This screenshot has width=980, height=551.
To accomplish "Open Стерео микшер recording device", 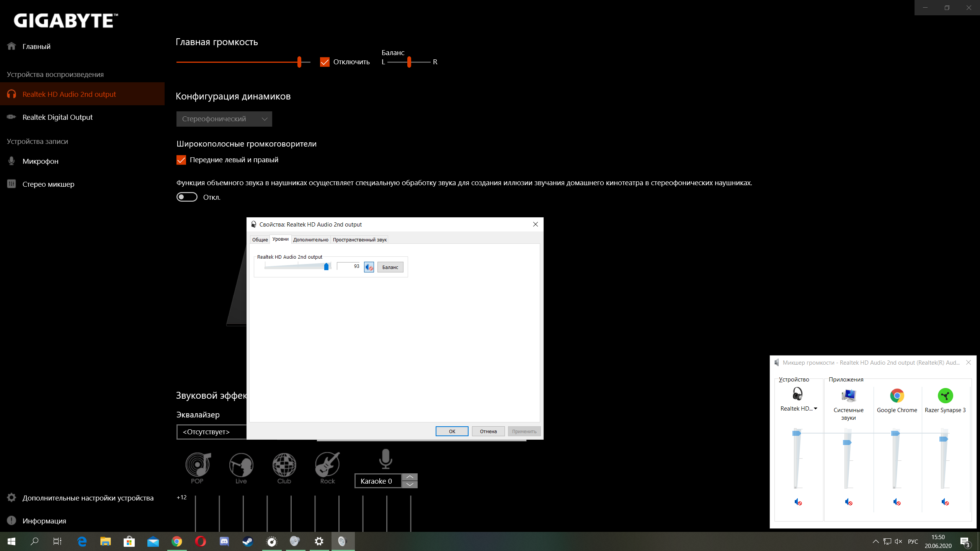I will pyautogui.click(x=82, y=184).
